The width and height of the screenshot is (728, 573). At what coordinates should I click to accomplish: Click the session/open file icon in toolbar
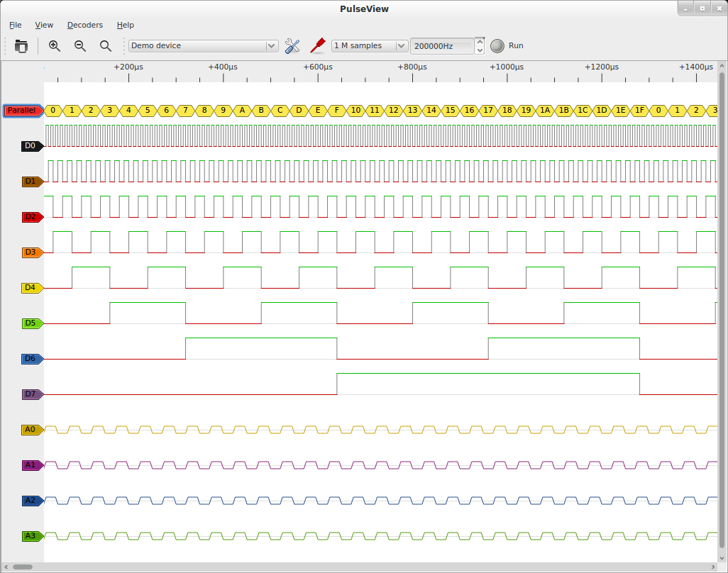coord(21,46)
